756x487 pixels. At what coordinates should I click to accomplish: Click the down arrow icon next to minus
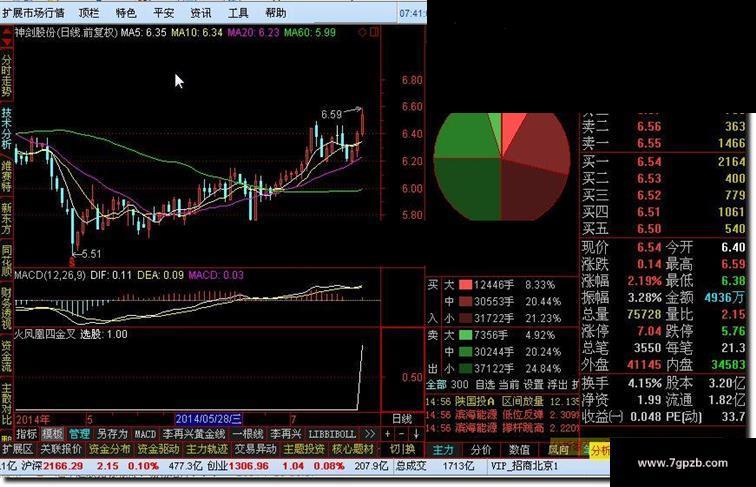coord(416,434)
